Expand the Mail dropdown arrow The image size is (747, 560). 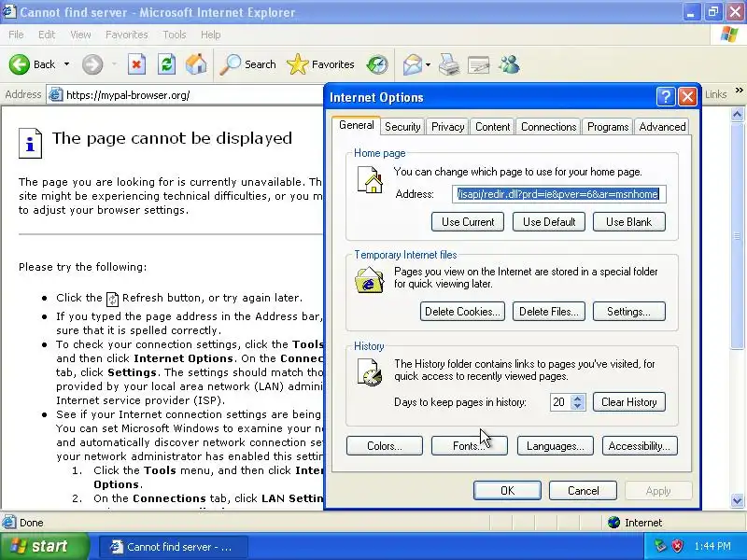tap(428, 64)
